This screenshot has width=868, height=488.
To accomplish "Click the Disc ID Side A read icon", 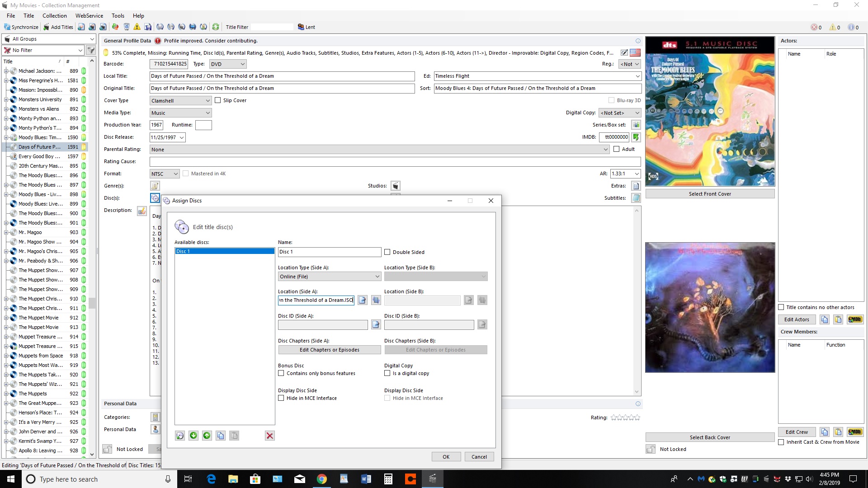I will (376, 324).
